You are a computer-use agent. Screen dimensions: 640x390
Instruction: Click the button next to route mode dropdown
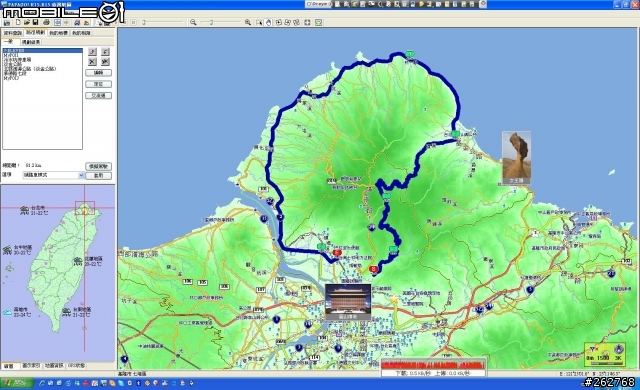click(98, 175)
